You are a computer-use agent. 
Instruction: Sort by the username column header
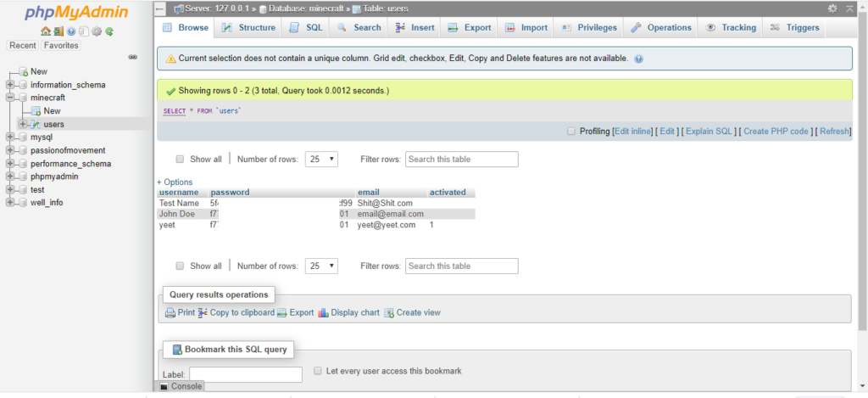coord(179,193)
